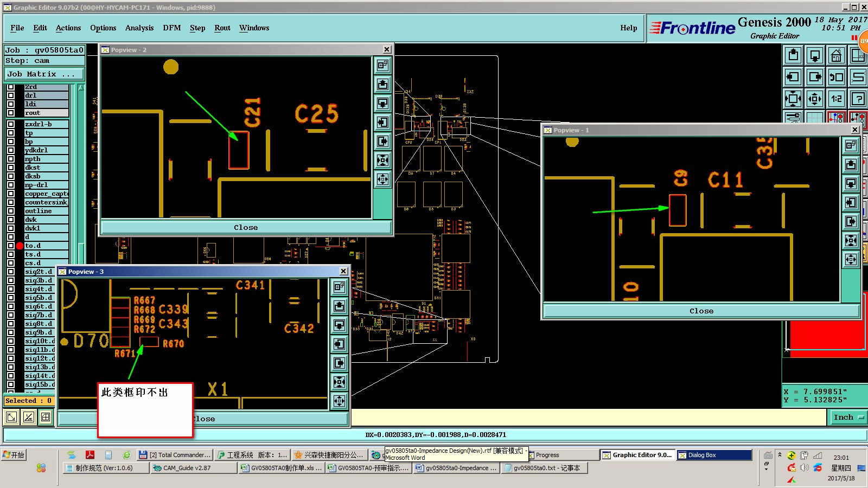Switch to Total Commander in taskbar
The height and width of the screenshot is (488, 868).
(175, 455)
